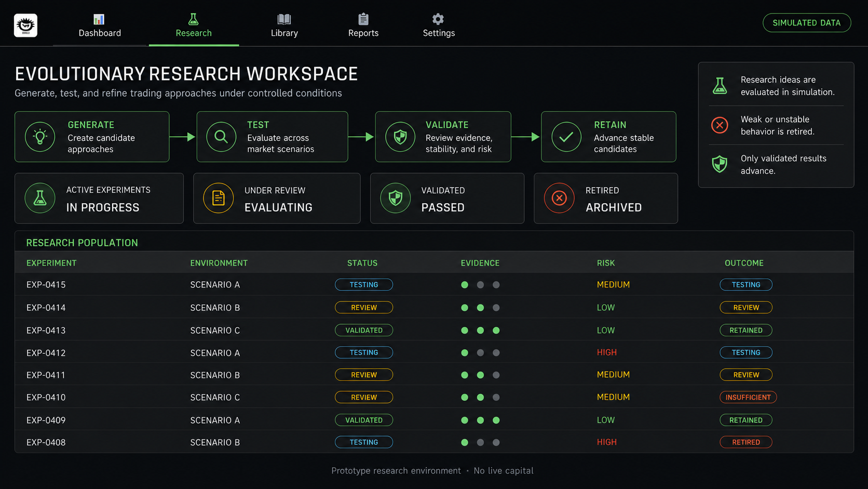Click HIGH risk value for EXP-0412

607,352
